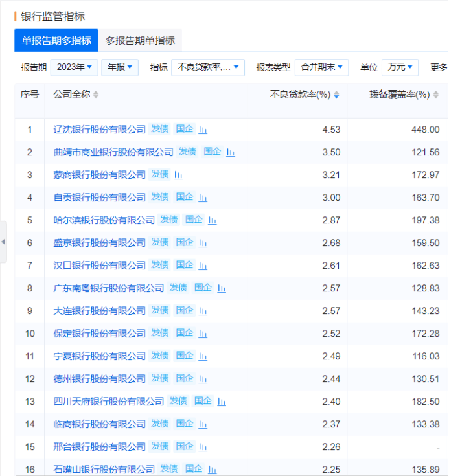449x476 pixels.
Task: Open 德州银行股份有限公司 company link
Action: tap(100, 379)
